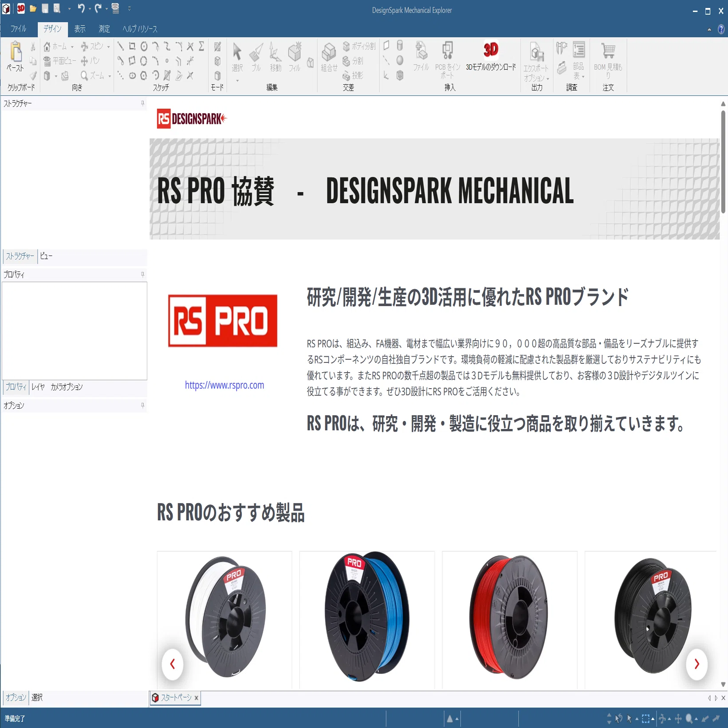This screenshot has height=728, width=728.
Task: Click the help question mark icon
Action: (x=721, y=29)
